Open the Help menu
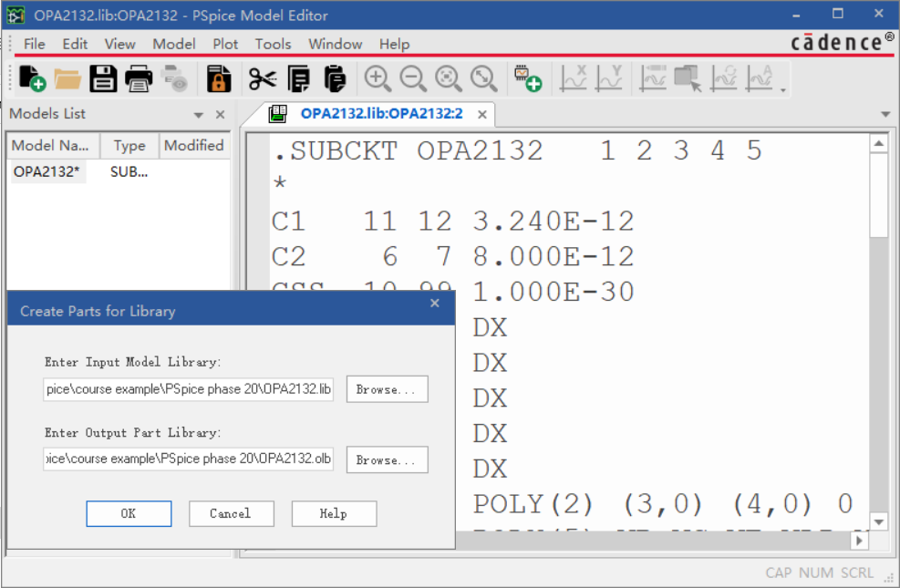 click(x=394, y=44)
